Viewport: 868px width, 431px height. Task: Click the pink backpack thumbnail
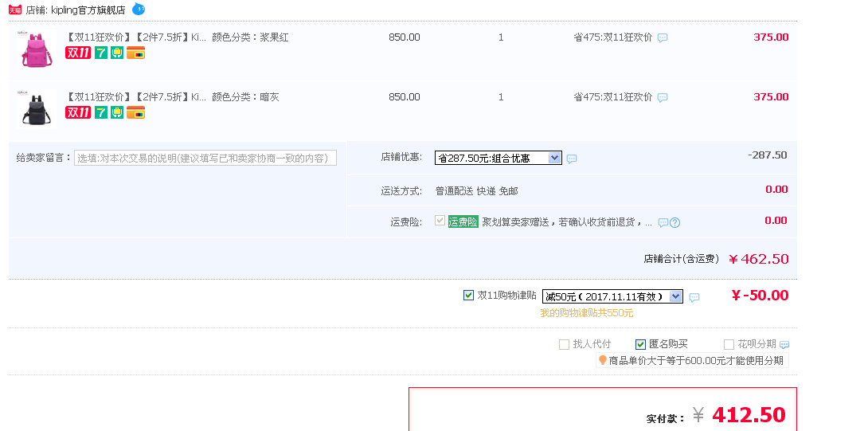point(36,49)
